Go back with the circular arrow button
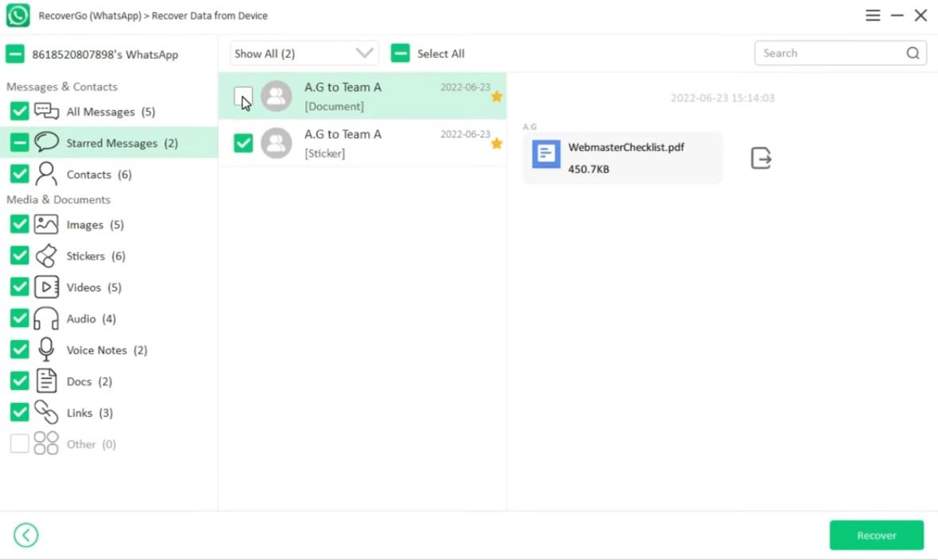 tap(25, 535)
